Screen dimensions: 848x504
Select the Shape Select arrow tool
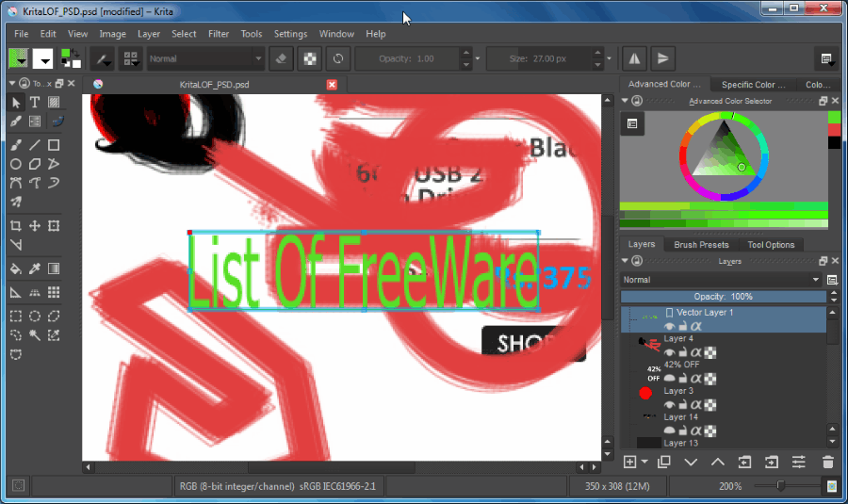tap(16, 102)
